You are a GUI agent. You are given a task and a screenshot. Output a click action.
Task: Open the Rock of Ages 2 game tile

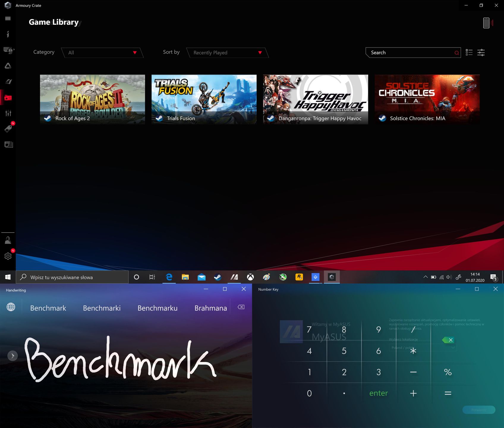point(92,99)
